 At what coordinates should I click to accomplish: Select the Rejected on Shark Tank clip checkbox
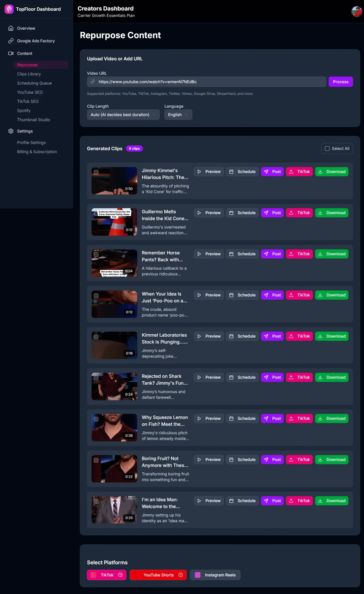pyautogui.click(x=96, y=378)
